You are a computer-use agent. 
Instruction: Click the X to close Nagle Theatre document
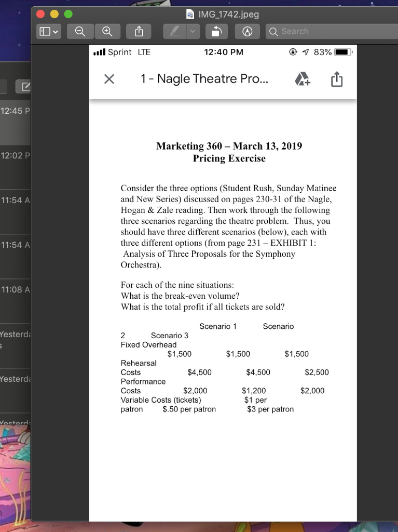(108, 79)
